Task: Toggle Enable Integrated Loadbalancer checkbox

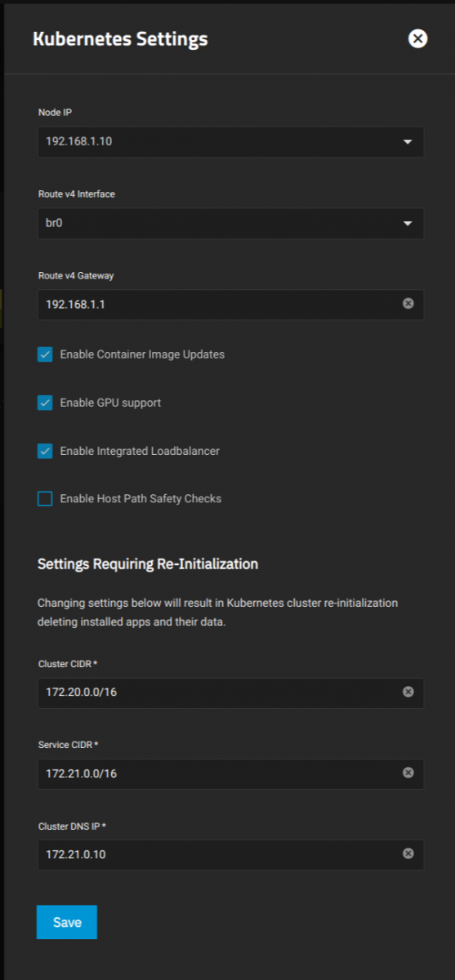Action: click(x=45, y=451)
